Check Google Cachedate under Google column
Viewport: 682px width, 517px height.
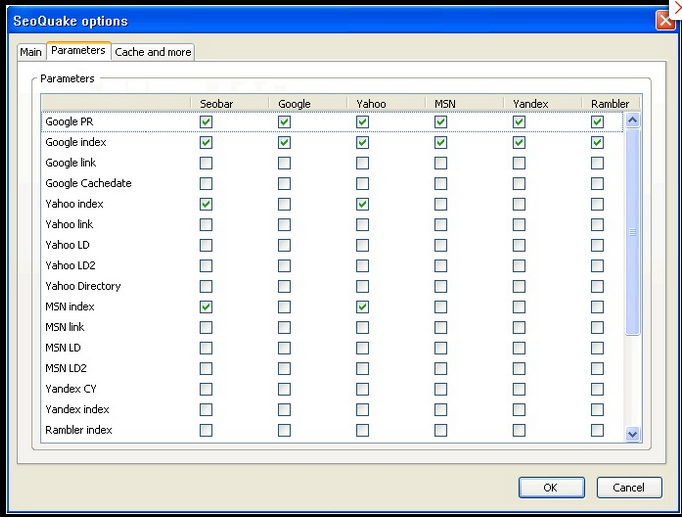(x=284, y=184)
